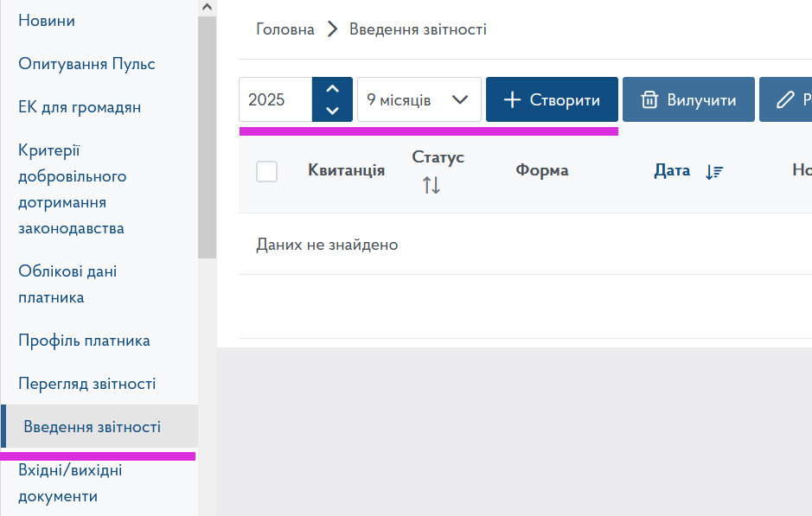Viewport: 812px width, 516px height.
Task: Click the breadcrumb chevron separator
Action: [332, 29]
